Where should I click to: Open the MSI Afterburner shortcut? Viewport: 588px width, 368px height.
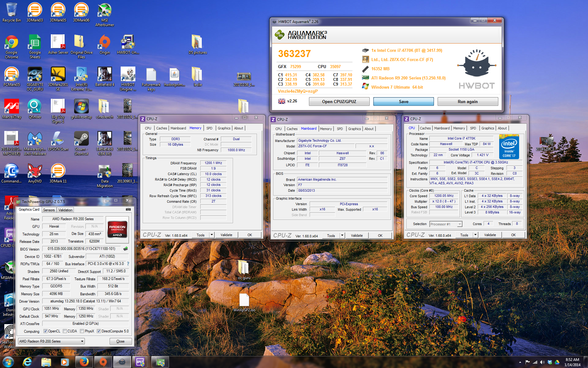pos(104,15)
